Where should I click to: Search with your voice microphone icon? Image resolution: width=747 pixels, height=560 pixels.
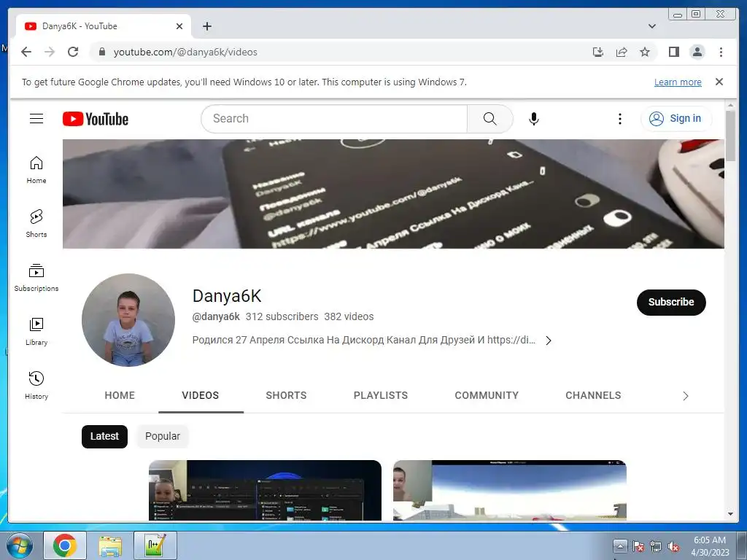click(533, 119)
